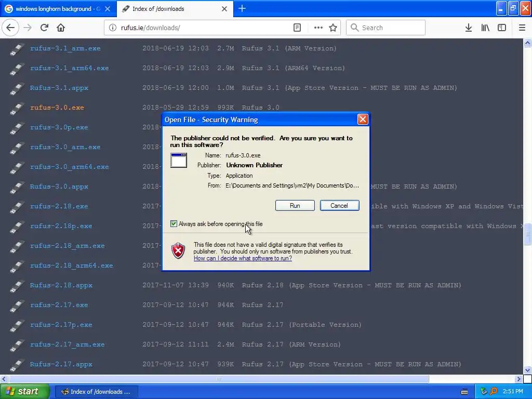Show site information icon in address bar
This screenshot has height=399, width=532.
click(112, 28)
